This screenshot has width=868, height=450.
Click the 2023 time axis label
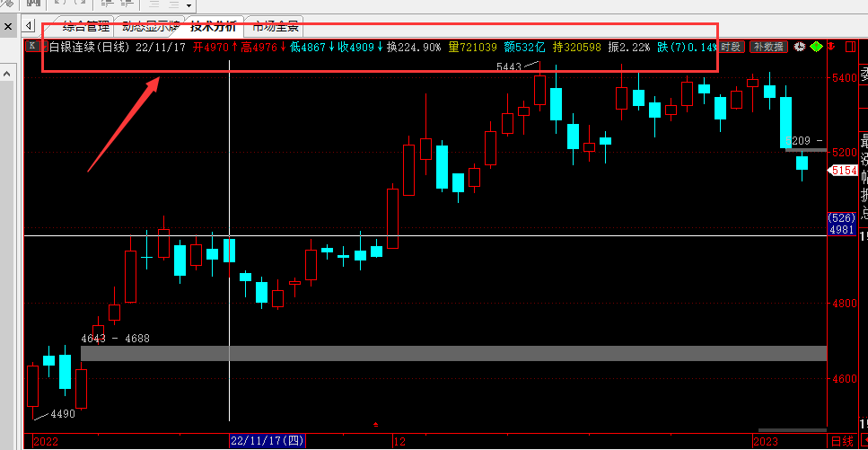click(x=764, y=442)
